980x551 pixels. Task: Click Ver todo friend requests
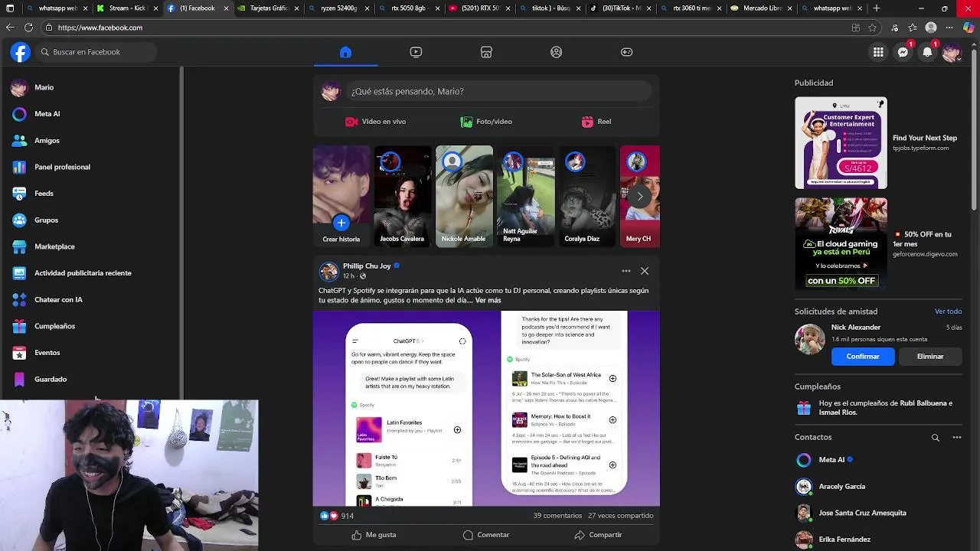pos(948,311)
